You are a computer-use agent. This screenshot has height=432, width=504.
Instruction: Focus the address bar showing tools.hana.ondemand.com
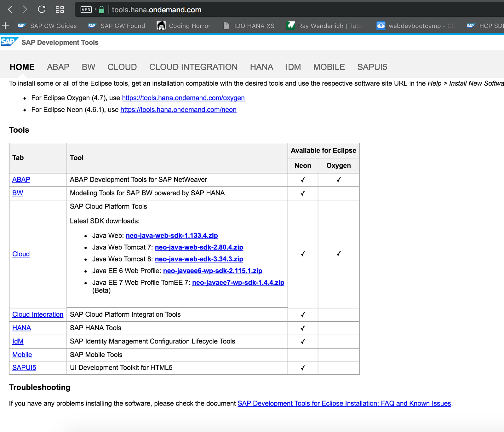point(157,10)
